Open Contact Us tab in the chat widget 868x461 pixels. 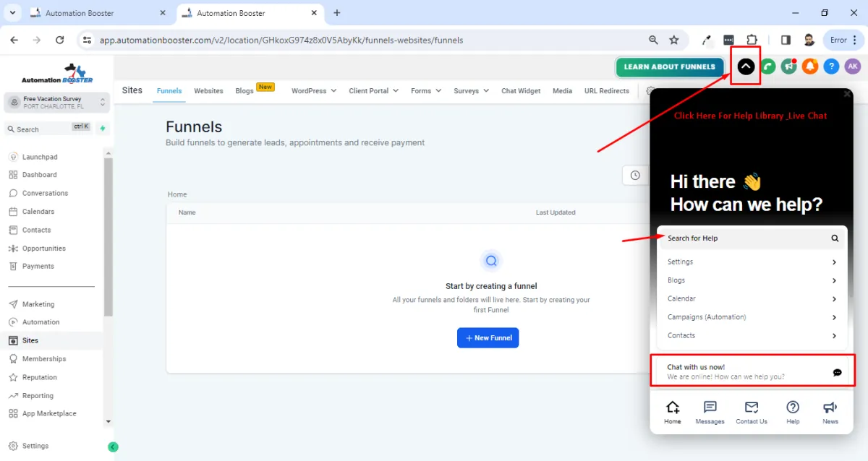752,413
